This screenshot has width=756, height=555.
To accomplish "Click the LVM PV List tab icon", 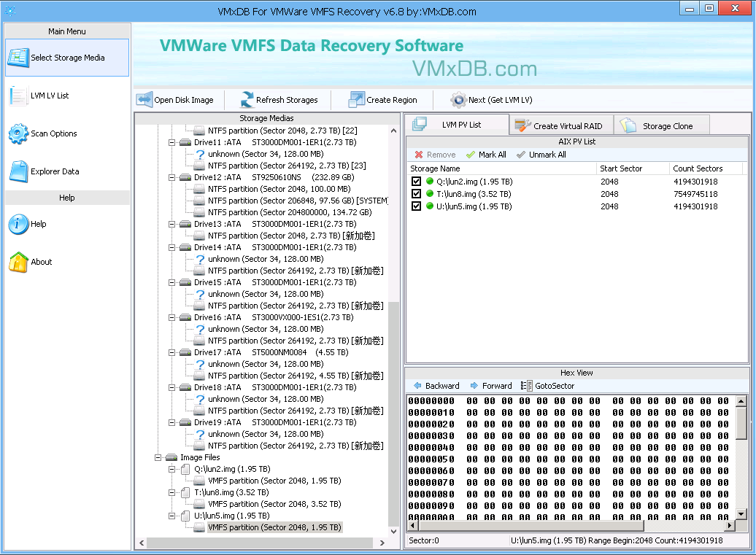I will pos(420,124).
